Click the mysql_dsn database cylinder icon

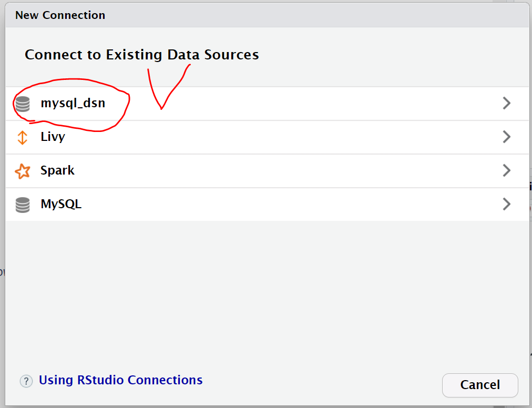23,104
